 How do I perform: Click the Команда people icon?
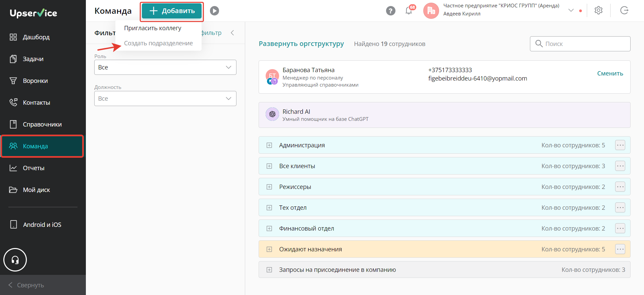pyautogui.click(x=13, y=146)
